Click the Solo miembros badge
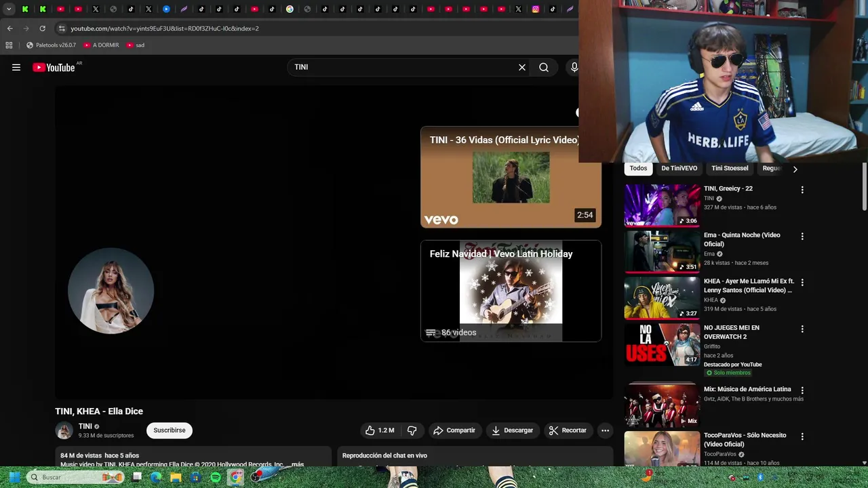868x488 pixels. pyautogui.click(x=728, y=373)
